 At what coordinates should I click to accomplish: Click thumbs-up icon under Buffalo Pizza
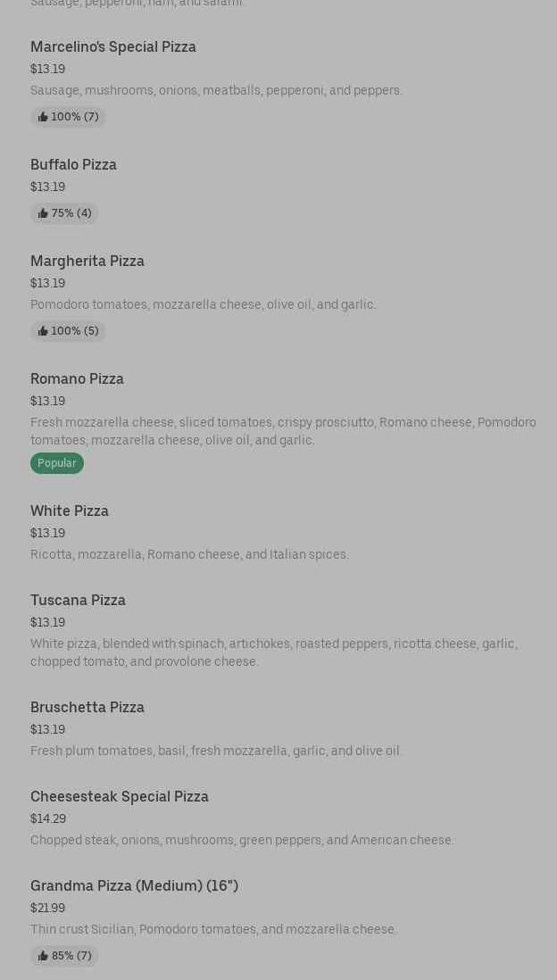pyautogui.click(x=43, y=213)
